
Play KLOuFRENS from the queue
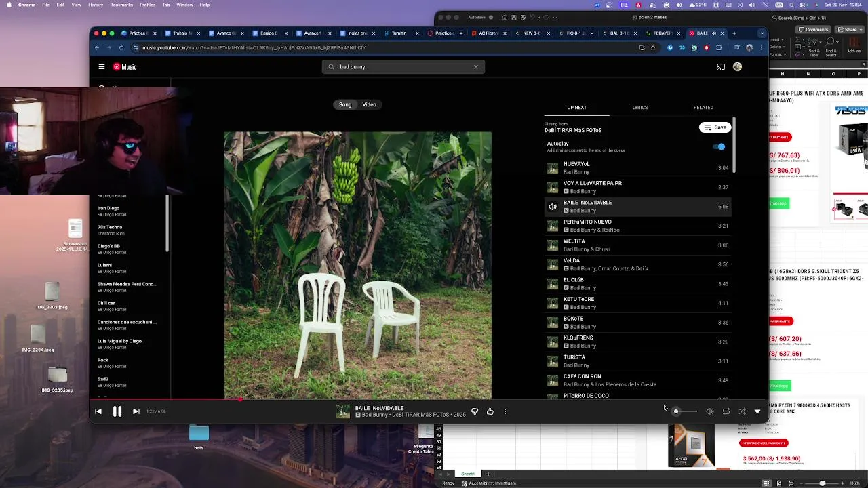(637, 342)
